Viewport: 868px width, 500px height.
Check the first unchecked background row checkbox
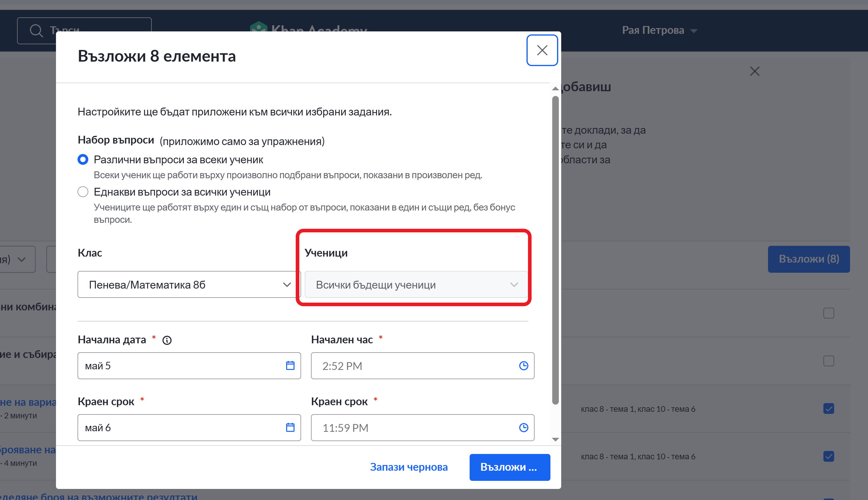828,313
